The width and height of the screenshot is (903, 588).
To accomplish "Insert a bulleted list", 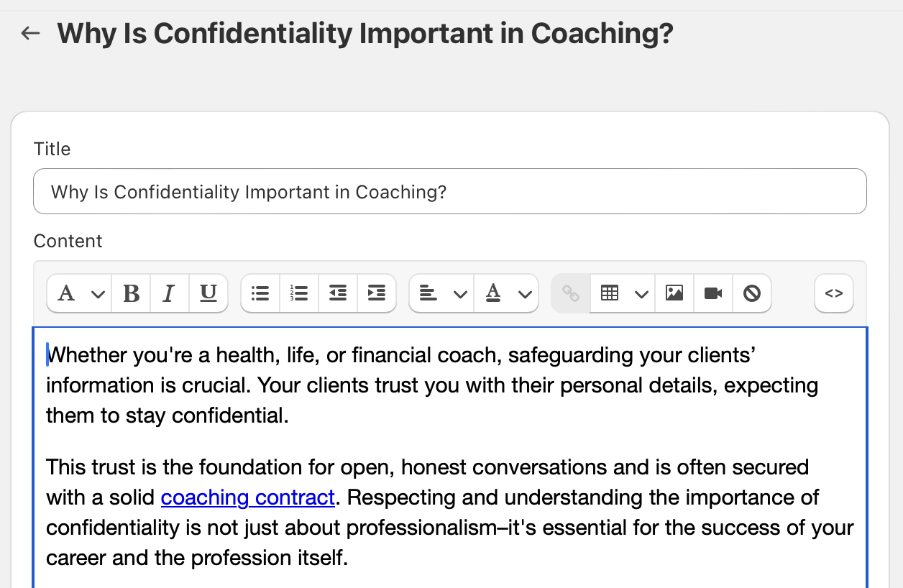I will click(x=260, y=293).
